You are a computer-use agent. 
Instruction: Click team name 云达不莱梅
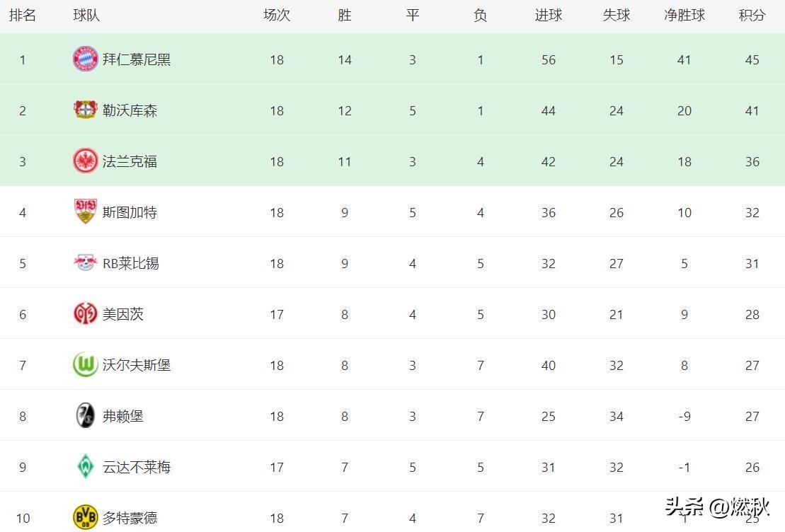[x=137, y=467]
